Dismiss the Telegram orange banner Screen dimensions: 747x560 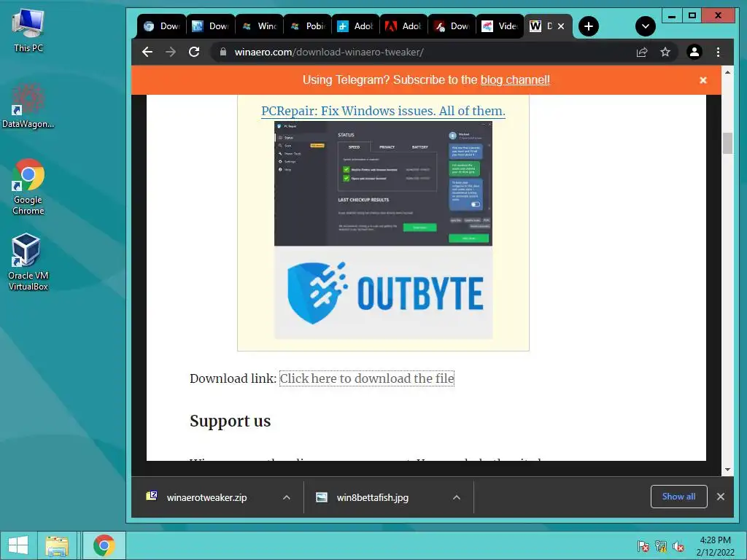[x=703, y=80]
